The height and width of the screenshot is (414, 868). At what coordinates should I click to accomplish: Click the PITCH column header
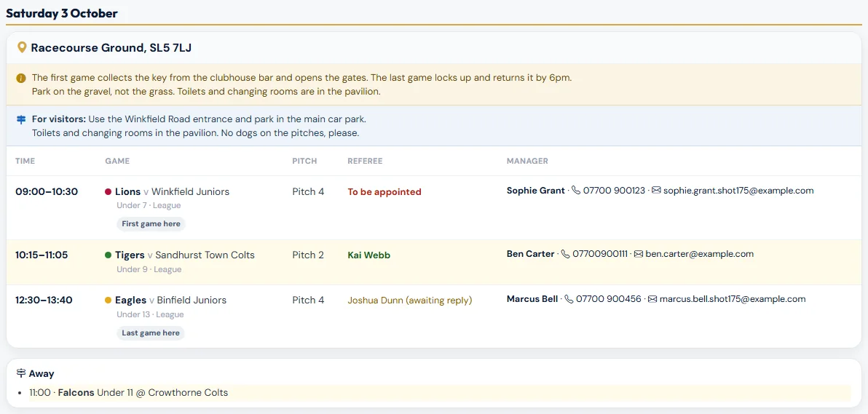(x=304, y=161)
